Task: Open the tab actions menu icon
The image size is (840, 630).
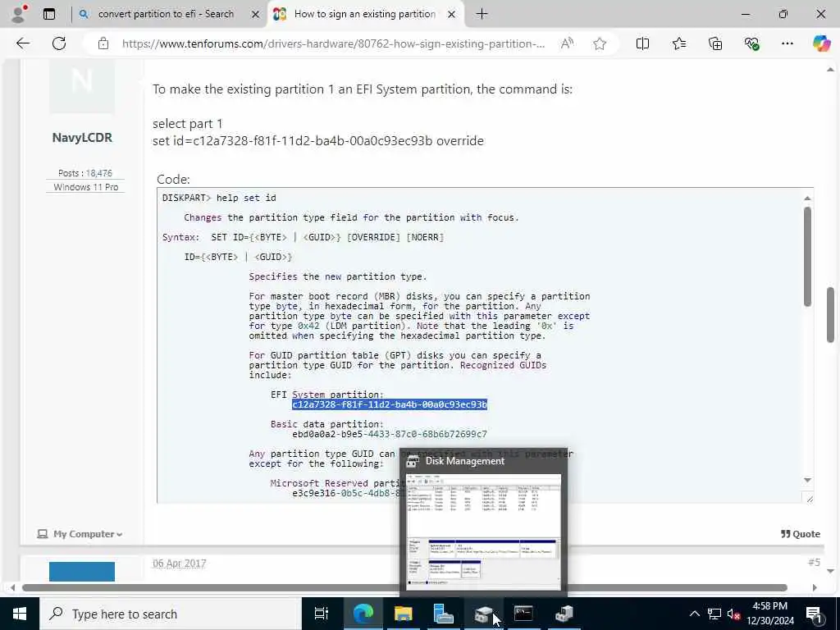Action: click(49, 14)
